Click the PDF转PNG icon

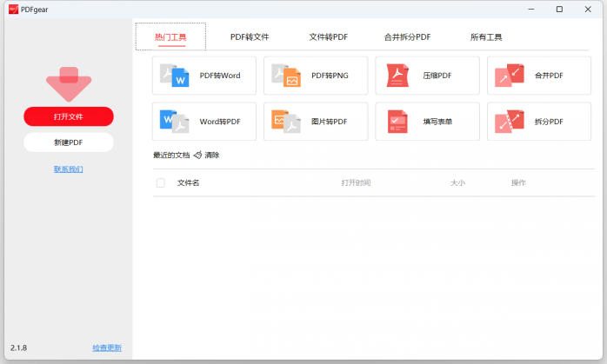[286, 76]
